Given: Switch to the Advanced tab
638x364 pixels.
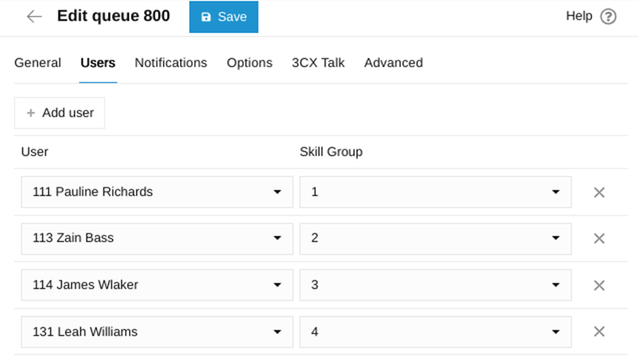Looking at the screenshot, I should [393, 63].
